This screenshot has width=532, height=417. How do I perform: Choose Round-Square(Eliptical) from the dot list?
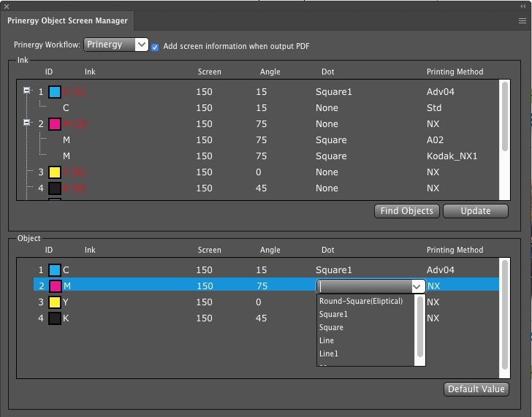pos(361,301)
